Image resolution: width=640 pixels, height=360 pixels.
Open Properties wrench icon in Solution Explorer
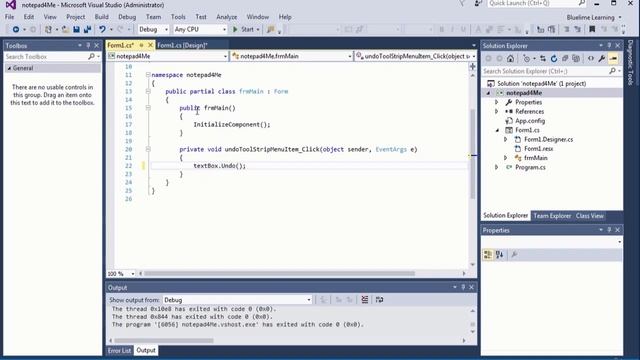coord(602,59)
